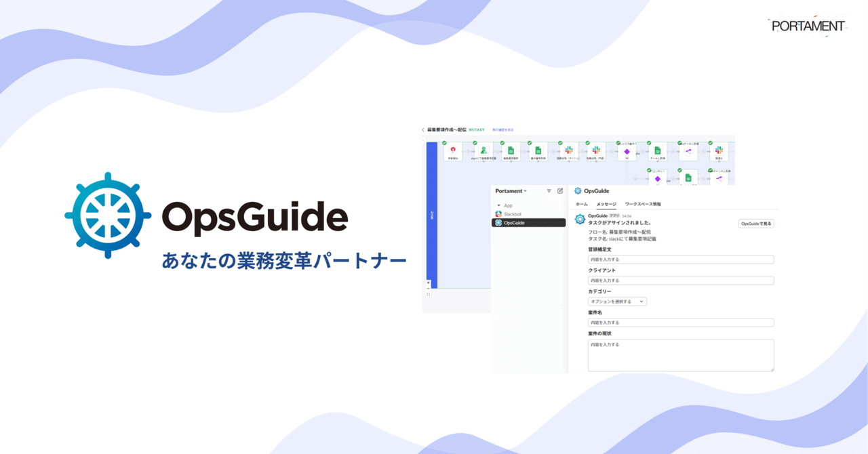This screenshot has height=454, width=868.
Task: Click the OpsGuide ship-wheel icon in the header
Action: click(x=578, y=190)
